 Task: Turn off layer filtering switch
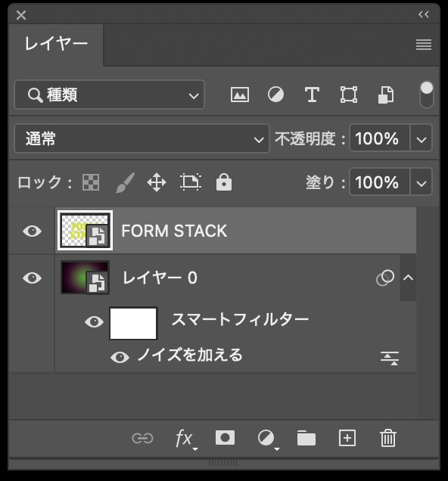pos(427,95)
